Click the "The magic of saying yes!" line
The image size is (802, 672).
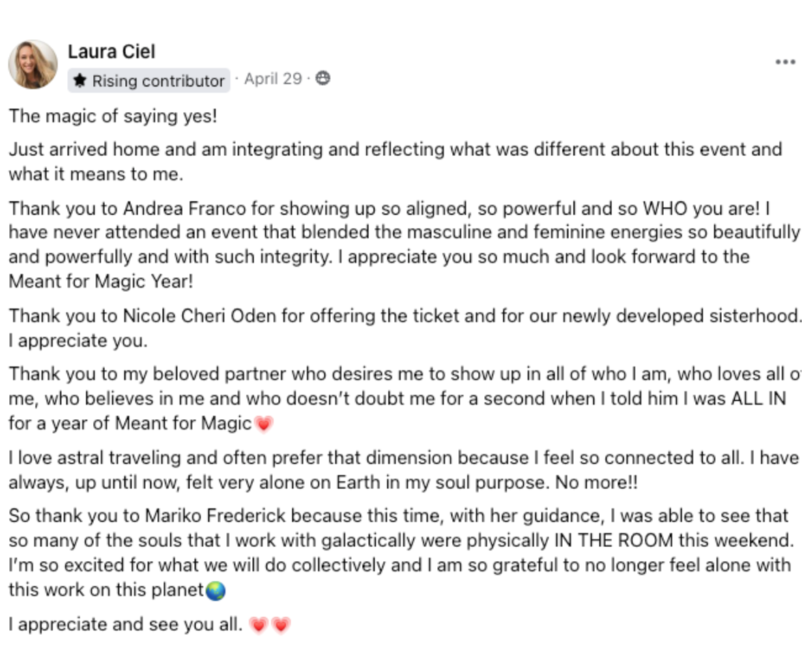[x=113, y=116]
